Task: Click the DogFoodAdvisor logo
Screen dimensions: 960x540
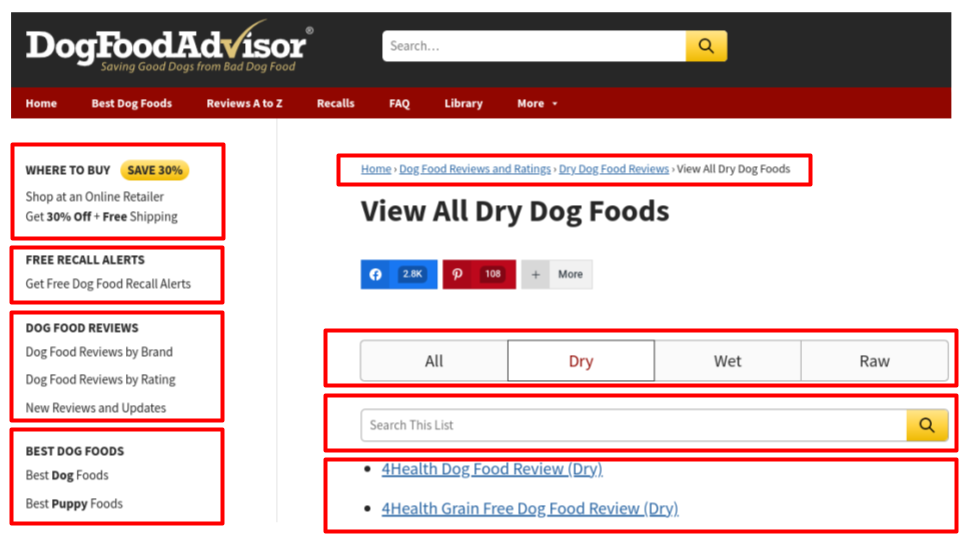Action: click(169, 46)
